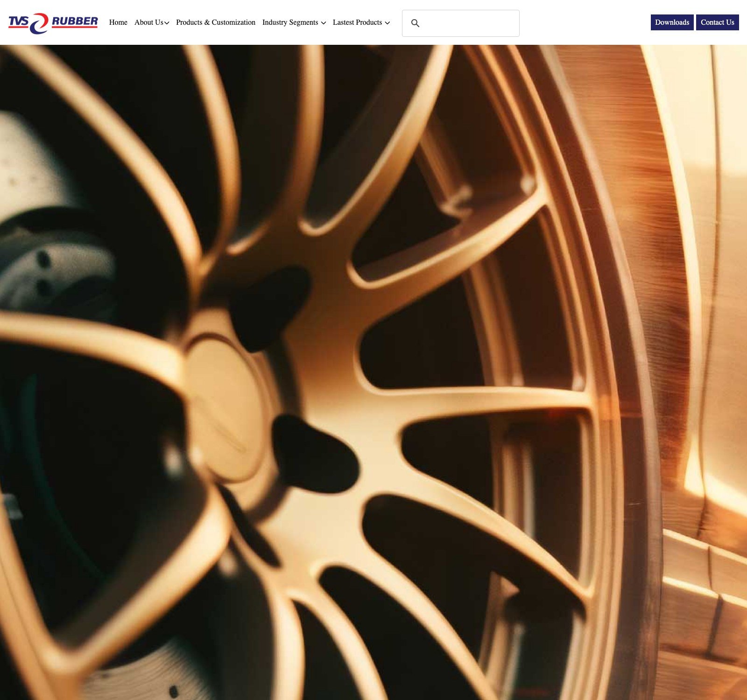Click the Downloads button
747x700 pixels.
coord(672,22)
